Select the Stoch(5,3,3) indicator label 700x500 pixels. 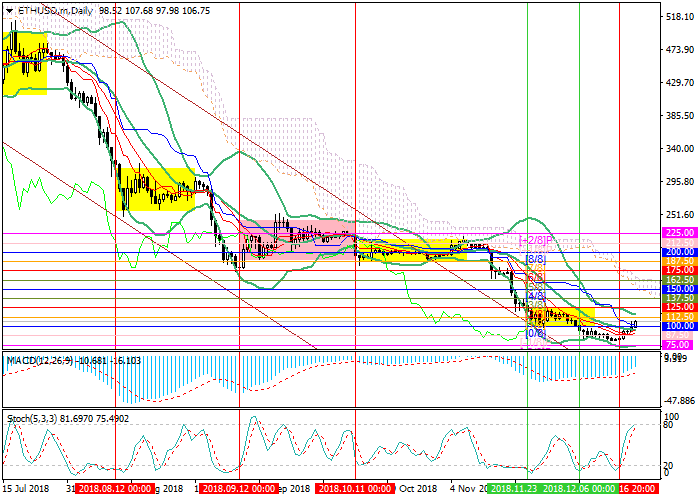(32, 417)
